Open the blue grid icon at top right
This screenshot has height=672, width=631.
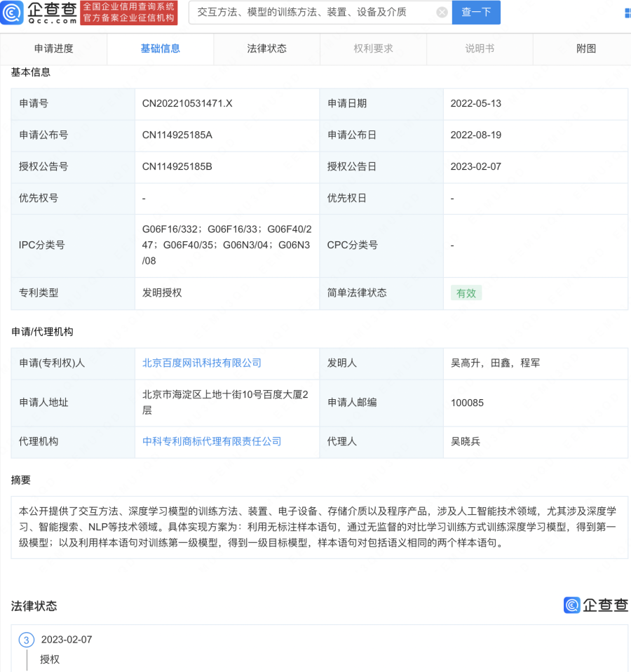(x=626, y=13)
